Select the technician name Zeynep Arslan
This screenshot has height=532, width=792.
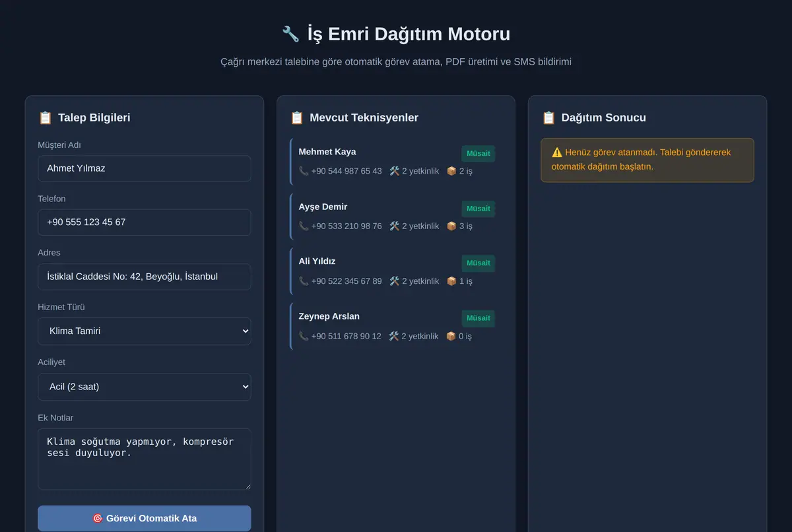point(329,316)
